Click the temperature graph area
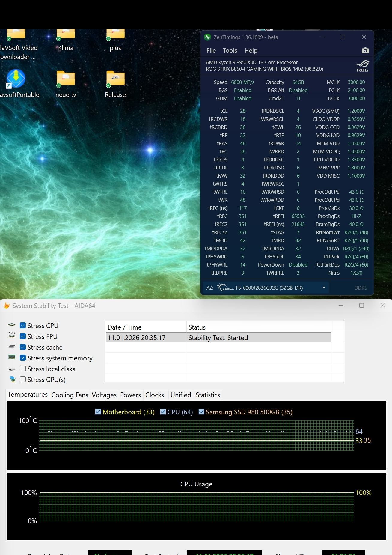This screenshot has height=555, width=392. [196, 435]
